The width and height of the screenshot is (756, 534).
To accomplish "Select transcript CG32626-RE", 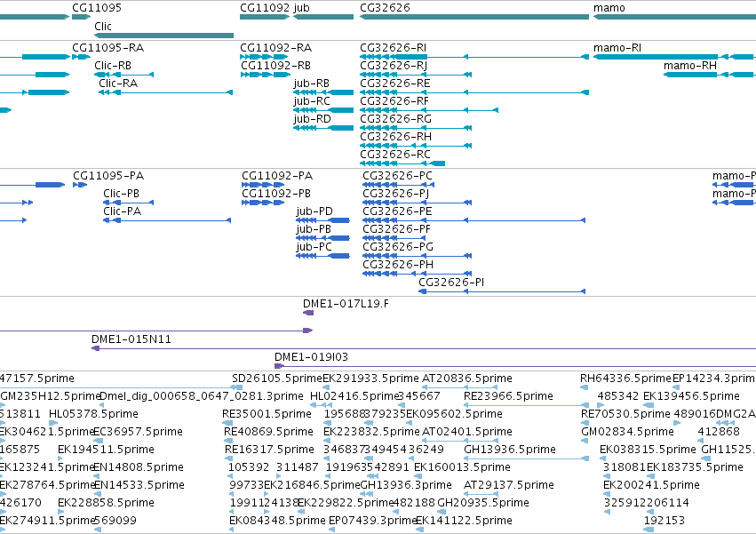I will coord(474,92).
